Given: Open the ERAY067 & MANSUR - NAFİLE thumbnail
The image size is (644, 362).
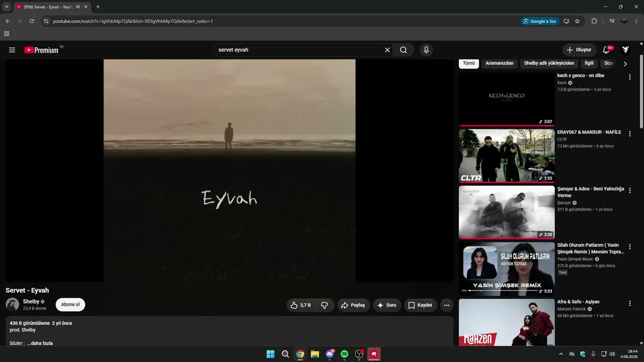Looking at the screenshot, I should click(507, 156).
